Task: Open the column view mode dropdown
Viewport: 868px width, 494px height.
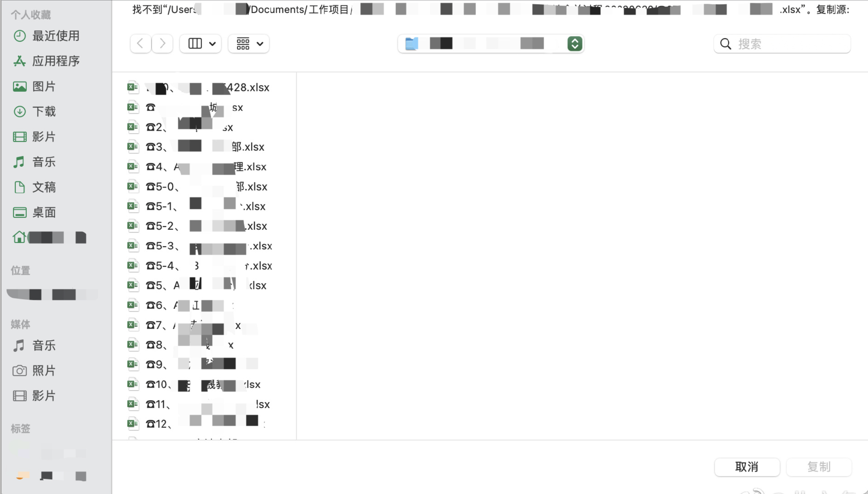Action: [x=201, y=43]
